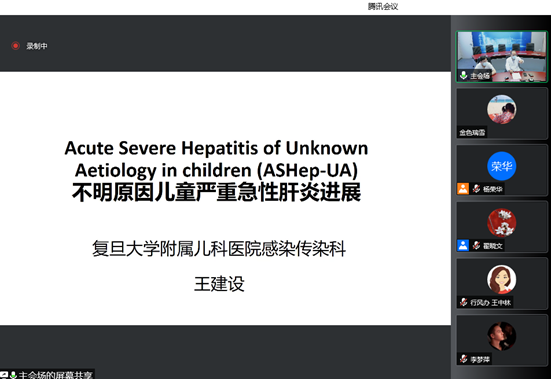
Task: Click the blue user badge beside 翟晓文
Action: pos(463,245)
